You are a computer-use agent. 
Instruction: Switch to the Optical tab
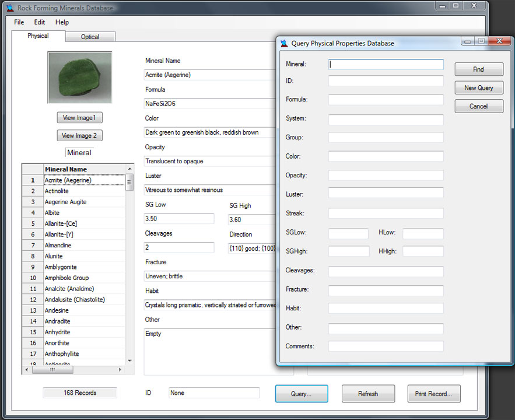click(90, 37)
